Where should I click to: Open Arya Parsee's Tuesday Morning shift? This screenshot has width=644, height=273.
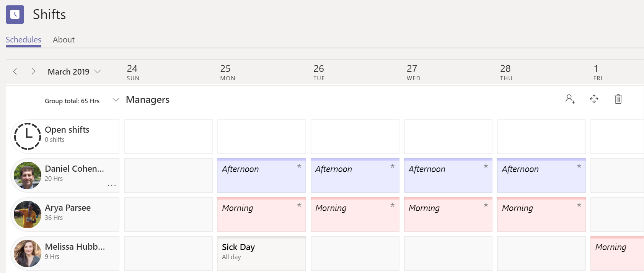[x=355, y=214]
